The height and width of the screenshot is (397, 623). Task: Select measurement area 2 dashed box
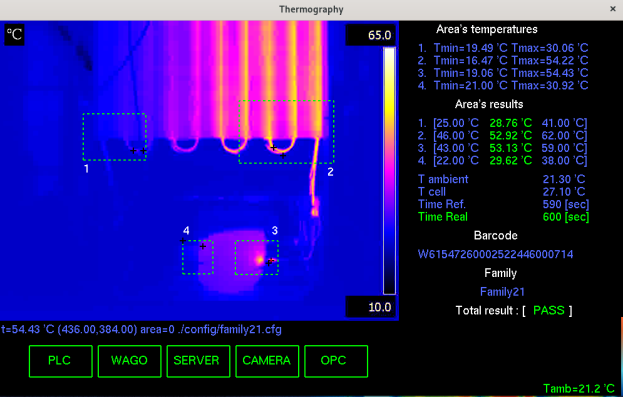(286, 132)
